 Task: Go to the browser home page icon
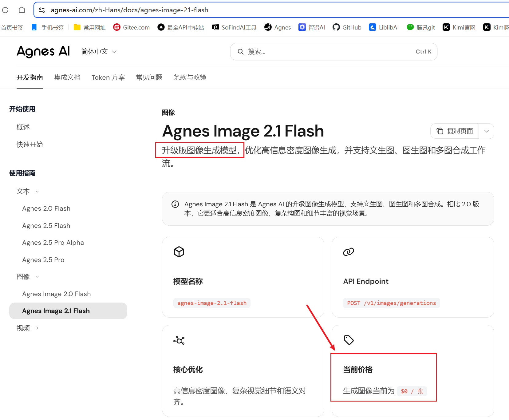[x=22, y=10]
